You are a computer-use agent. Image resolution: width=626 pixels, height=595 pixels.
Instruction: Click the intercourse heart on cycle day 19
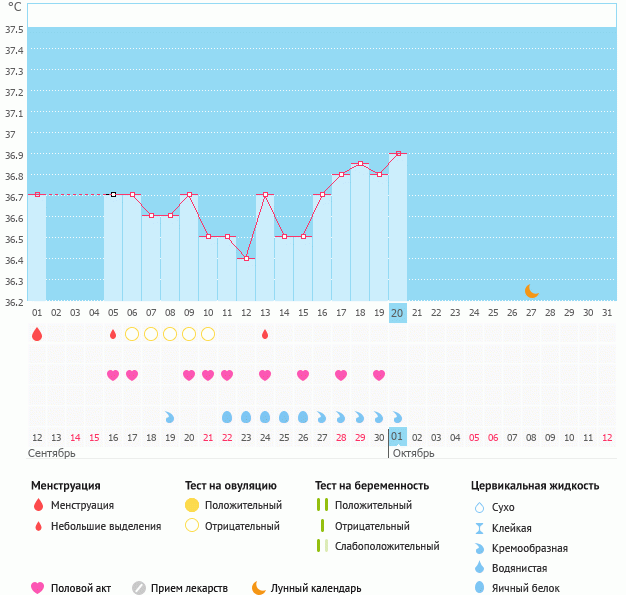coord(379,375)
